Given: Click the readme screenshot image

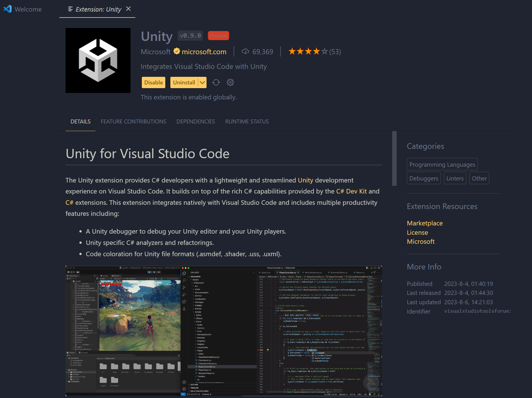Looking at the screenshot, I should (224, 331).
